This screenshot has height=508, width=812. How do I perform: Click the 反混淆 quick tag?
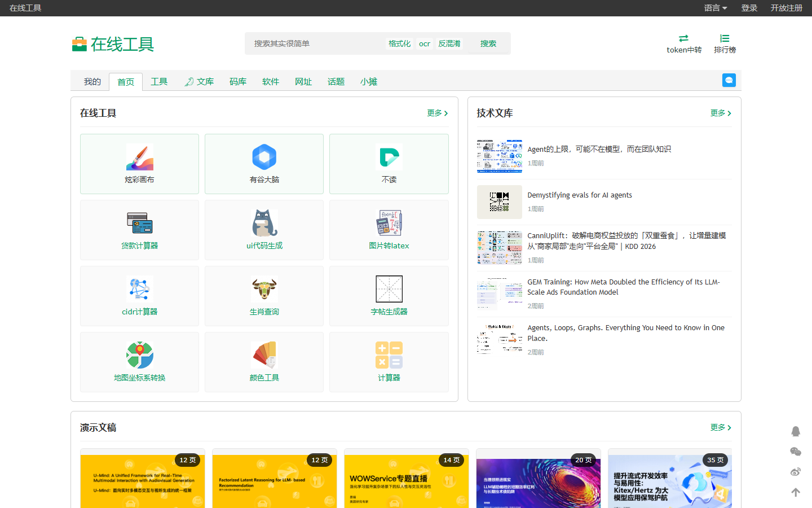tap(449, 43)
